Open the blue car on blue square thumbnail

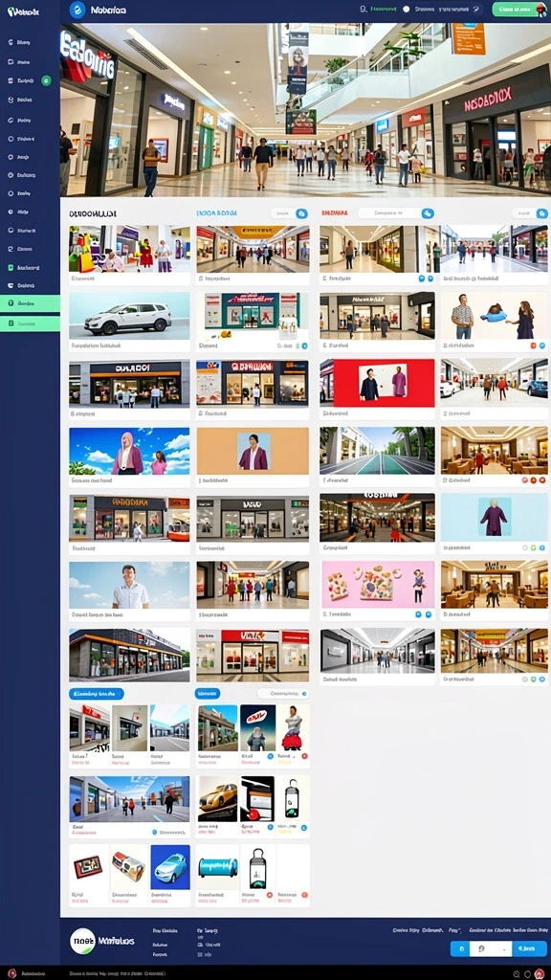170,867
